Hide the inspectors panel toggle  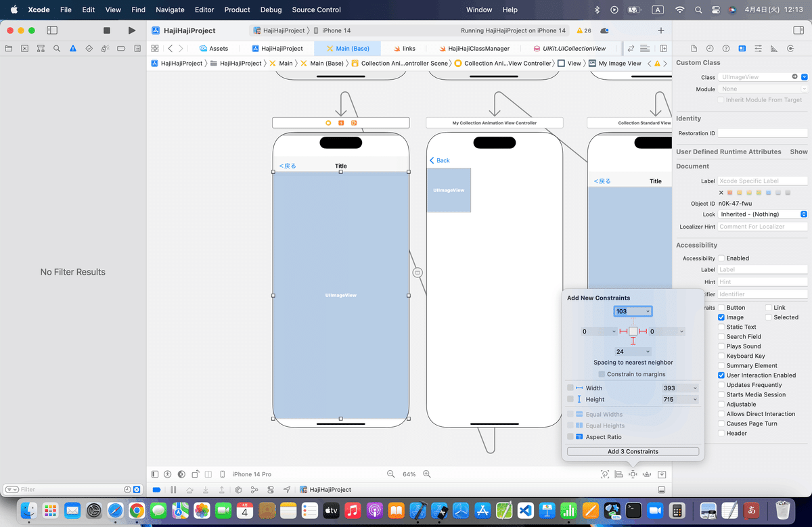tap(798, 30)
